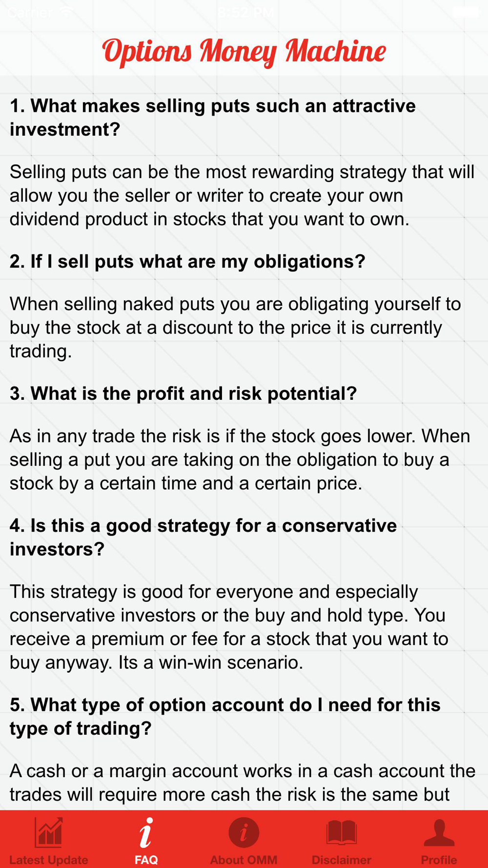The height and width of the screenshot is (868, 488).
Task: Tap the Options Money Machine title
Action: coord(244,52)
